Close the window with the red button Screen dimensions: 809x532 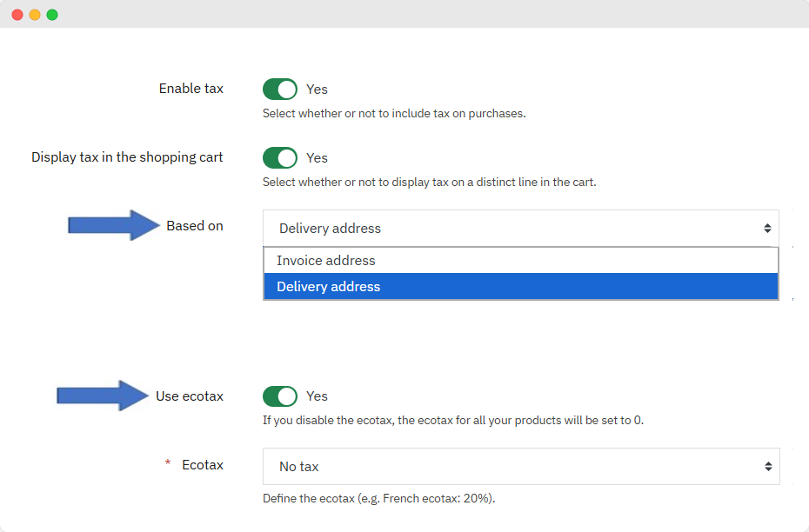click(x=17, y=15)
